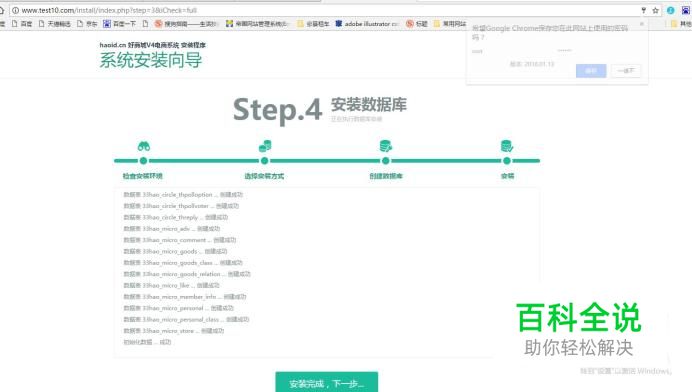The image size is (692, 392).
Task: Click the log line 33hao_micro_adv
Action: click(x=172, y=229)
